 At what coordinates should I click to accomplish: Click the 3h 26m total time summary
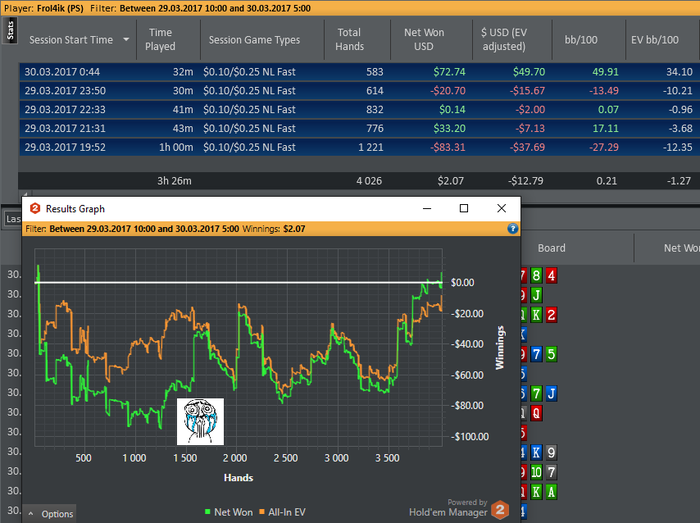(x=174, y=181)
